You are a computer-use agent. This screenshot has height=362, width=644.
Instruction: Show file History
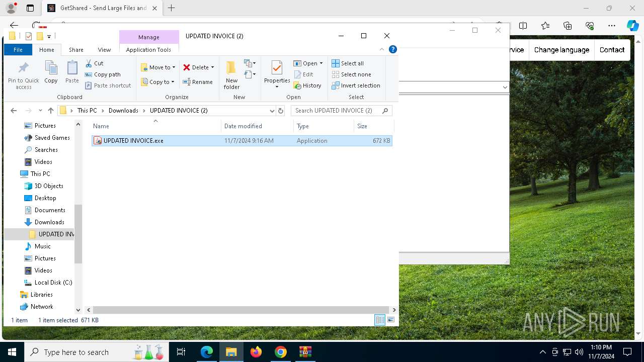[307, 85]
